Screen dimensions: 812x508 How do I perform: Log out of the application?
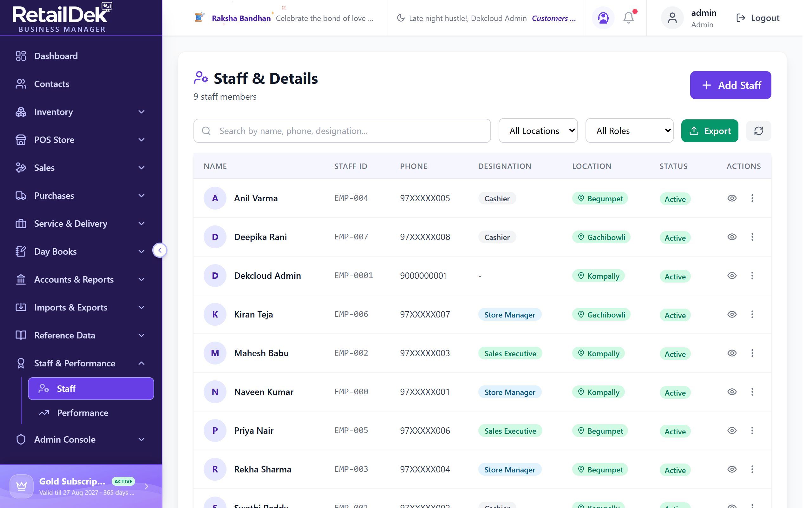coord(758,18)
